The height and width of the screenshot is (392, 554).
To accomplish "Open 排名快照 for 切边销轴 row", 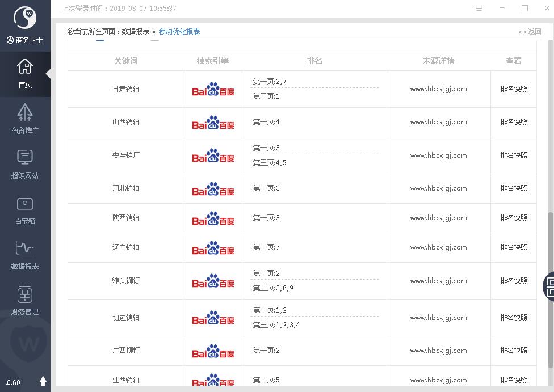I will pyautogui.click(x=514, y=318).
